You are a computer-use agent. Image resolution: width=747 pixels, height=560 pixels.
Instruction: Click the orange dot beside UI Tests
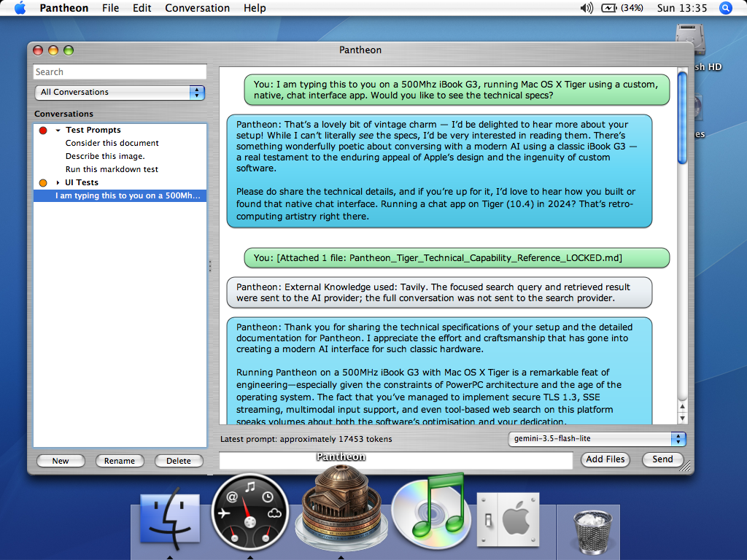(x=43, y=182)
